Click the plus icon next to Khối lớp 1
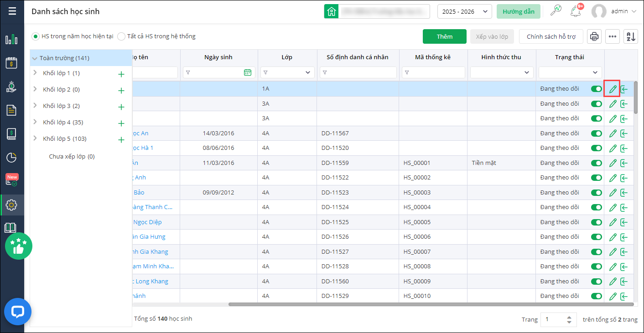 [121, 74]
